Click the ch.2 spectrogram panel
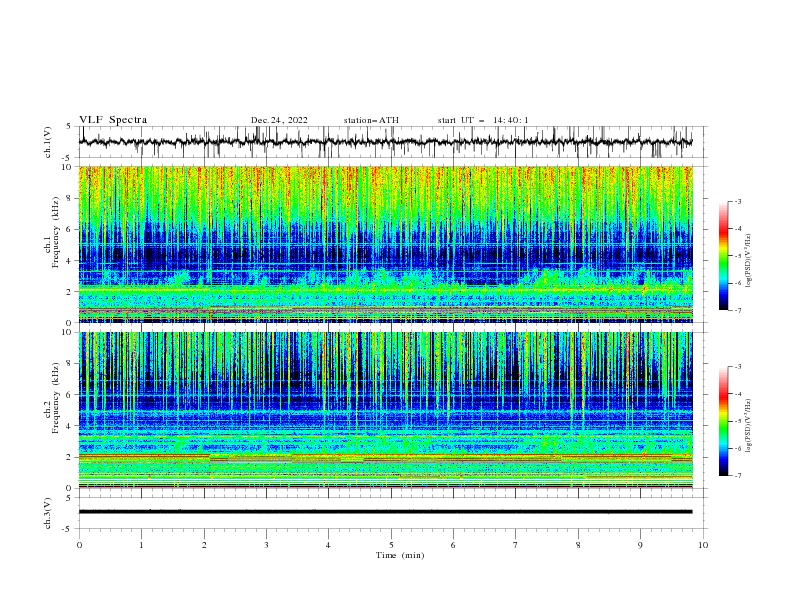792x612 pixels. pos(385,410)
